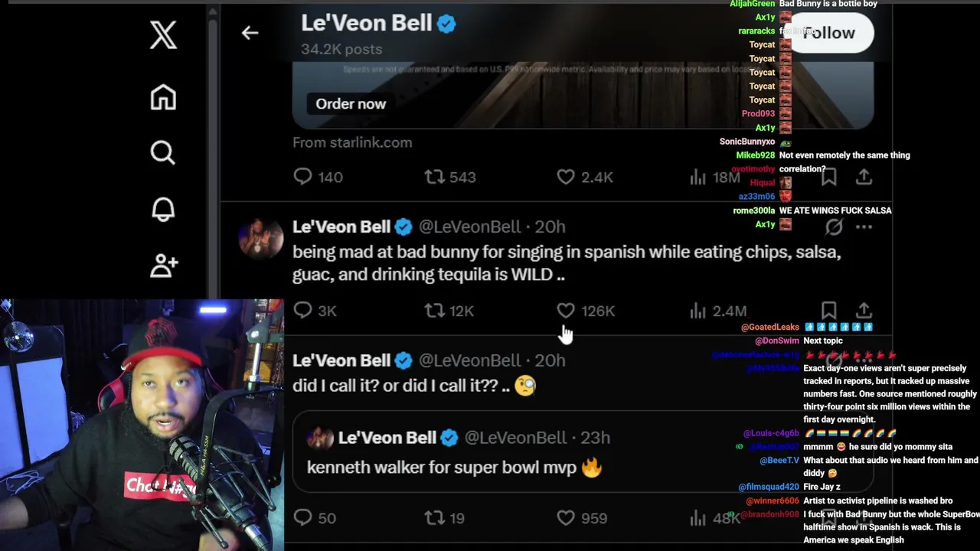The width and height of the screenshot is (980, 551).
Task: Like the did I call it tweet 959
Action: pyautogui.click(x=583, y=518)
